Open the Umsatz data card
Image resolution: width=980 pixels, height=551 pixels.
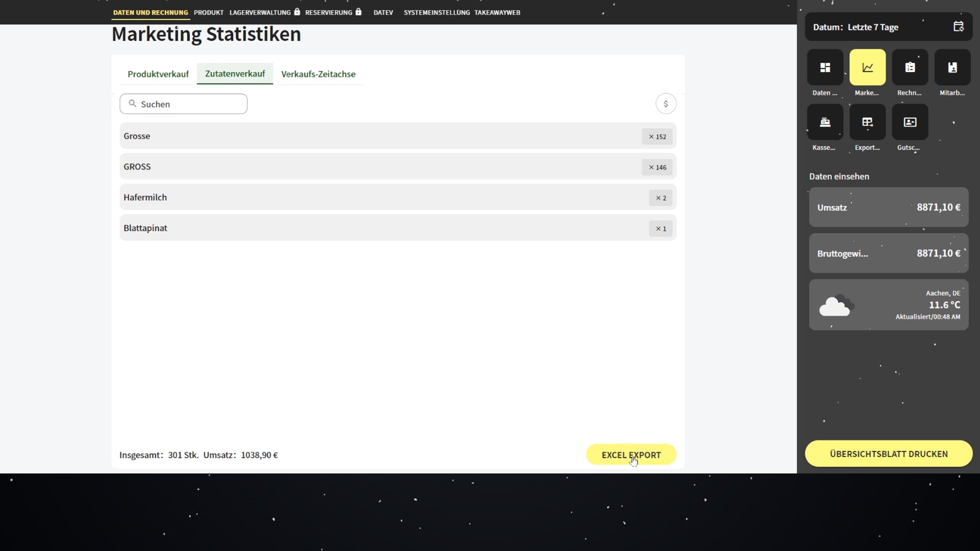coord(888,208)
